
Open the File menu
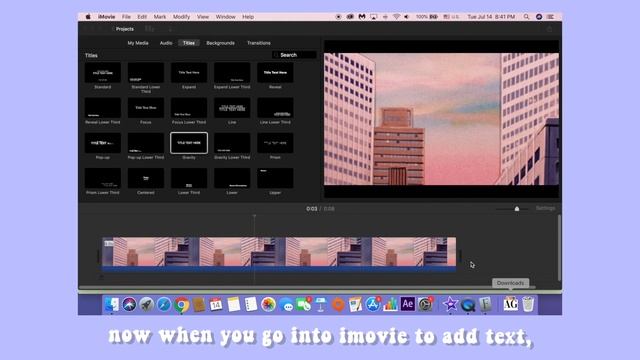click(x=126, y=17)
